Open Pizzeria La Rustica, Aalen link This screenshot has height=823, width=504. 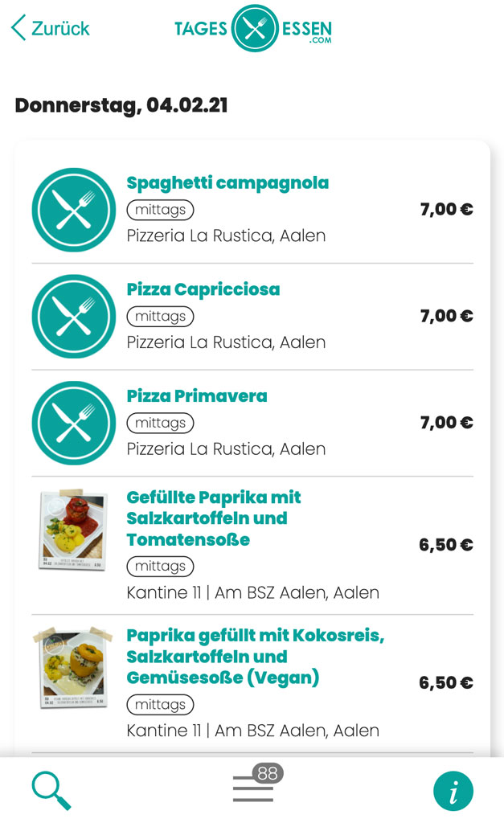pyautogui.click(x=227, y=235)
